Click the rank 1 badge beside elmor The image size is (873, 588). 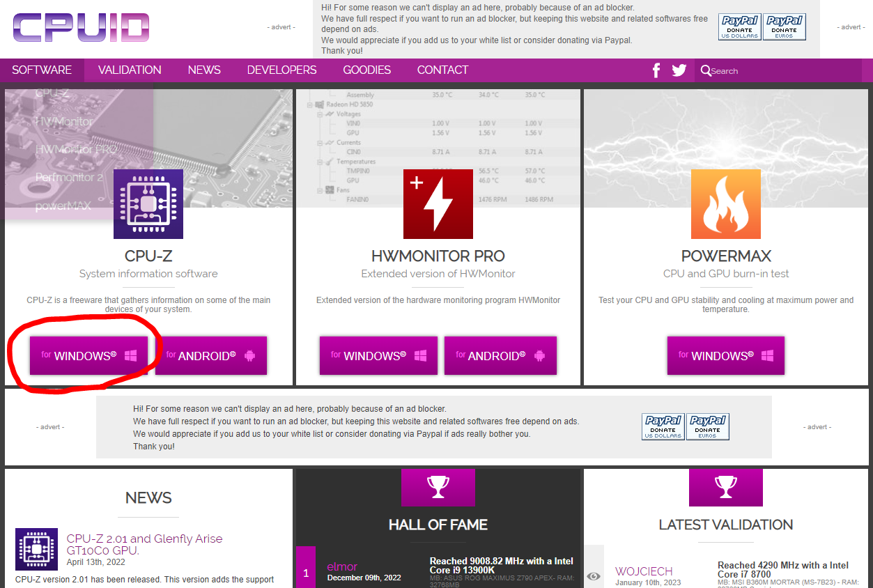pyautogui.click(x=306, y=574)
